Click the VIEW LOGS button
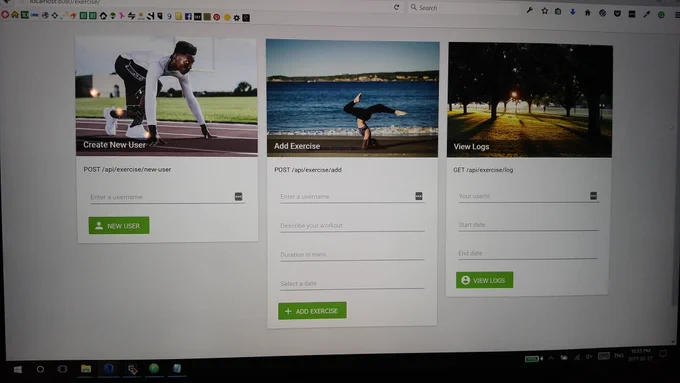Viewport: 680px width, 383px height. [484, 280]
